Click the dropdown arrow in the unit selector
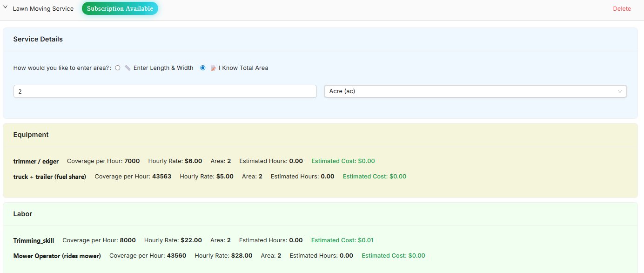This screenshot has height=273, width=644. [x=620, y=91]
